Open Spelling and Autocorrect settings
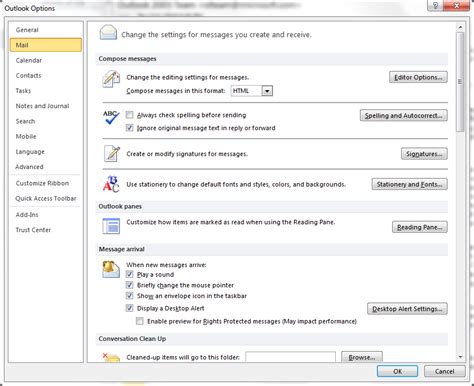Viewport: 474px width, 386px height. tap(404, 116)
